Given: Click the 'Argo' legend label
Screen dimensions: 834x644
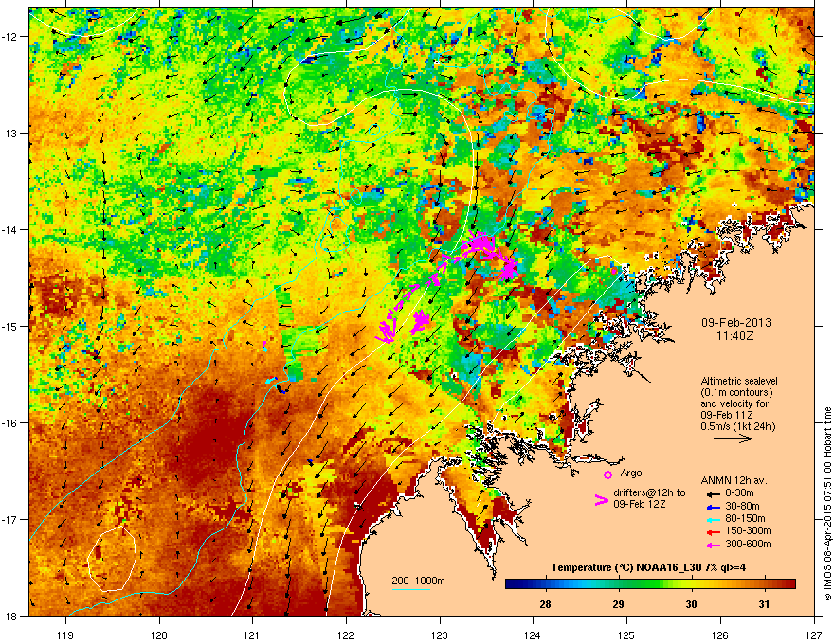Looking at the screenshot, I should click(631, 473).
